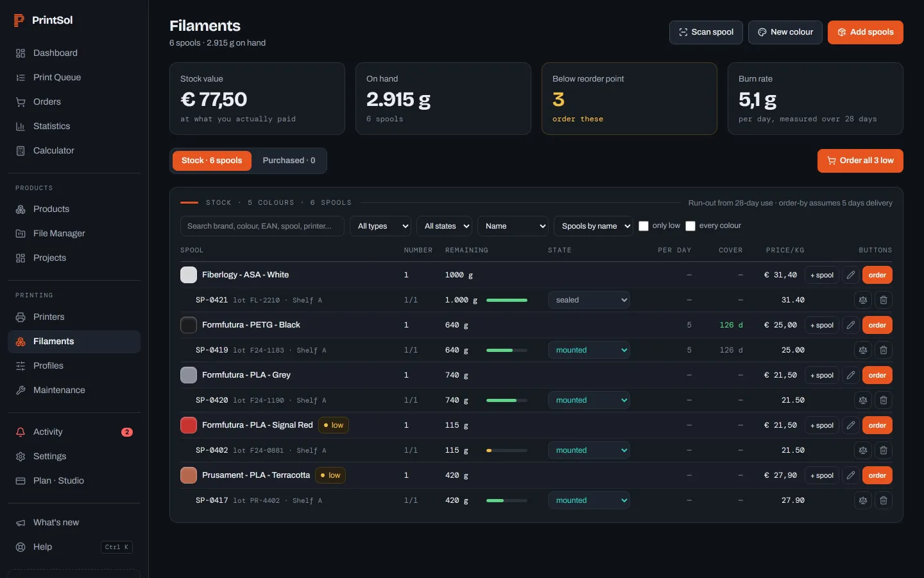This screenshot has width=924, height=578.
Task: Click the PrintSol logo icon
Action: (19, 21)
